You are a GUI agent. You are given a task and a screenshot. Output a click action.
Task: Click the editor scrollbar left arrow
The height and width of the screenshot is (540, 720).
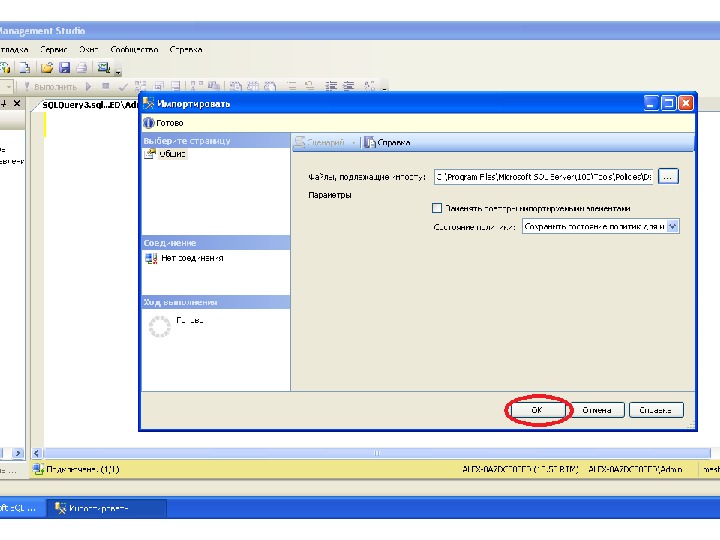pos(37,453)
